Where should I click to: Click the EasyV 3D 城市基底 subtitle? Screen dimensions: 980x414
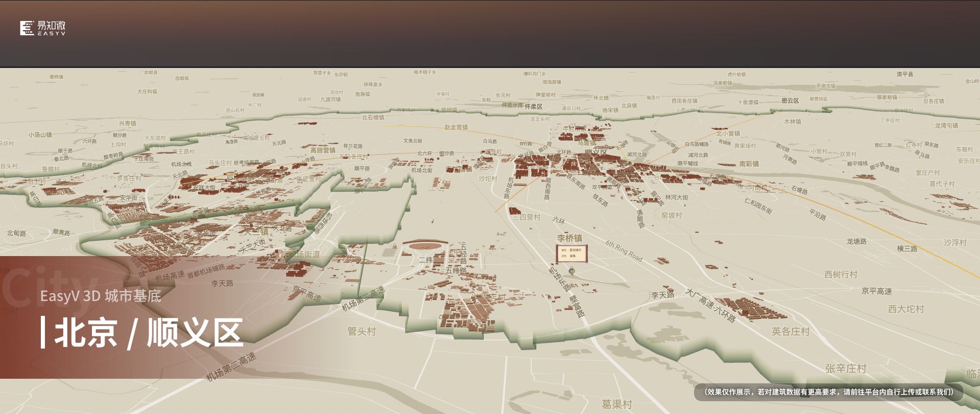tap(101, 296)
